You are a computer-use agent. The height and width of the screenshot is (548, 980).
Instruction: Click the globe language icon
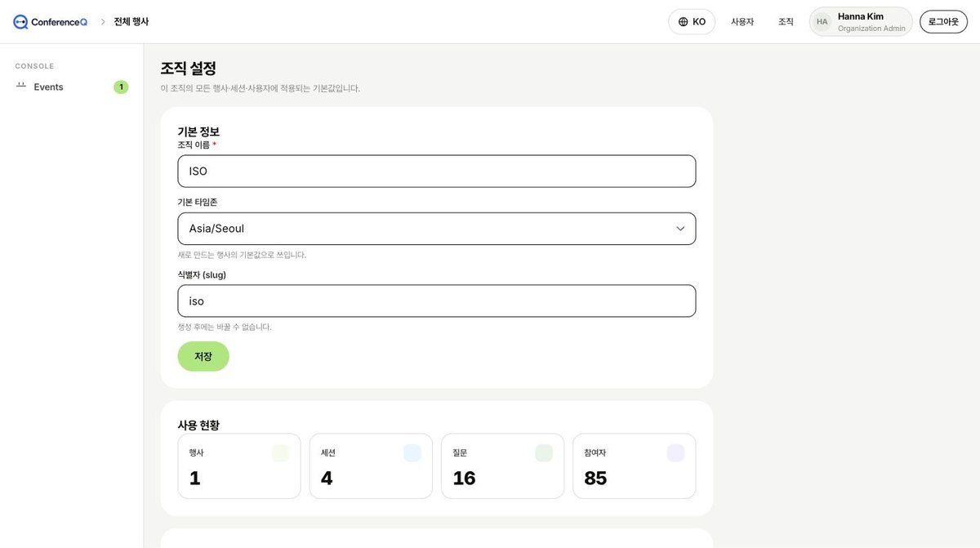[x=684, y=22]
